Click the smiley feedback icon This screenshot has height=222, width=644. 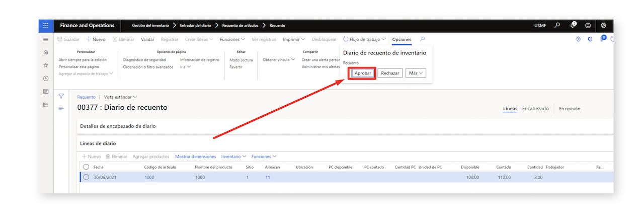[x=588, y=26]
